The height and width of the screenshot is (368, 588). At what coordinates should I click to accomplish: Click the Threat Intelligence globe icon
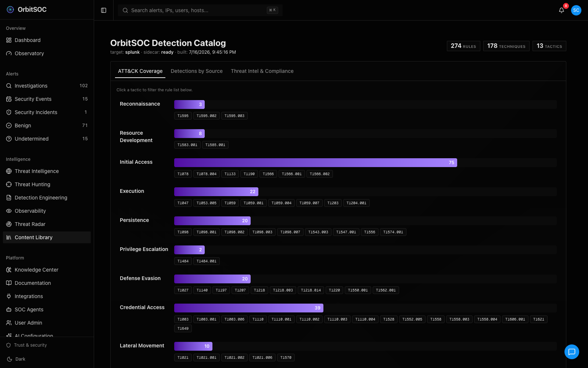(9, 171)
